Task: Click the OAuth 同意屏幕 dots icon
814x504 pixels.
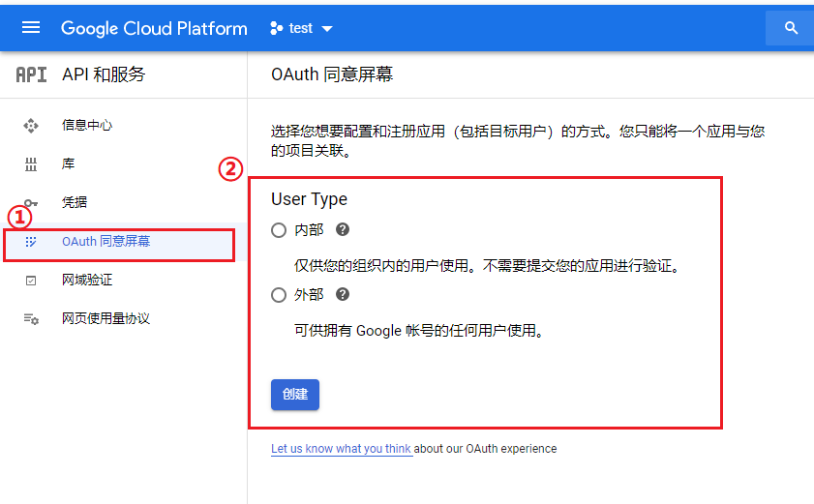Action: point(31,242)
